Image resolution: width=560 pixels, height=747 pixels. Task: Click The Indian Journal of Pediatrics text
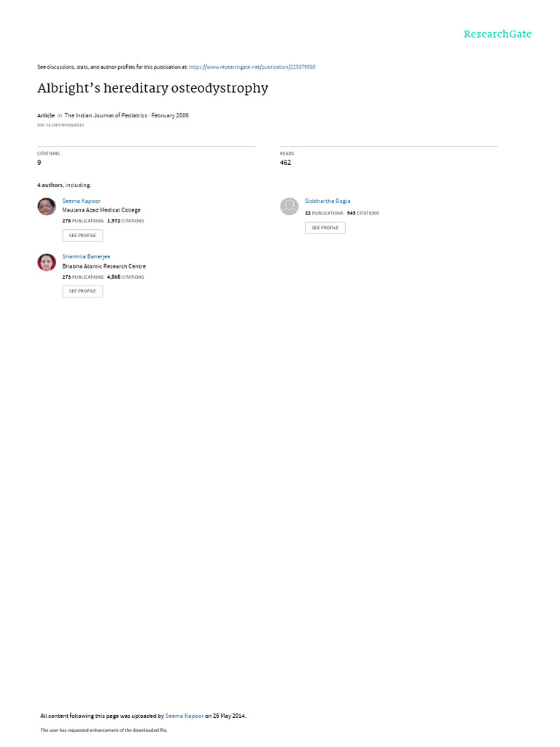tap(106, 115)
